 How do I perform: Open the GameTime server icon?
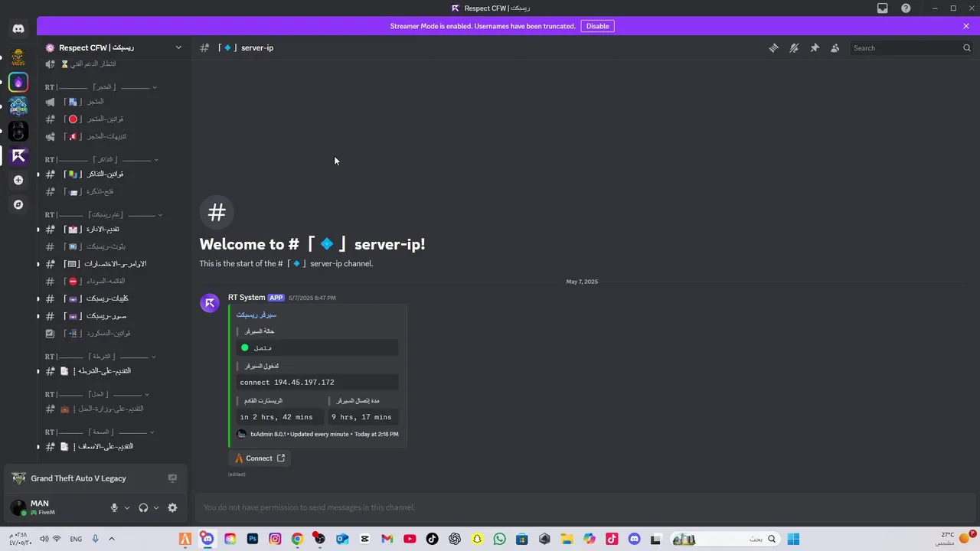18,106
